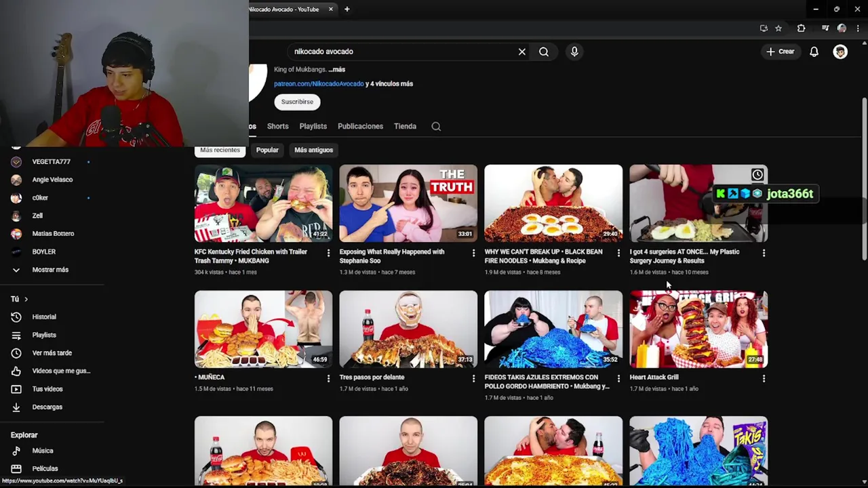
Task: Open options for Heart Attack Grill video
Action: [764, 378]
